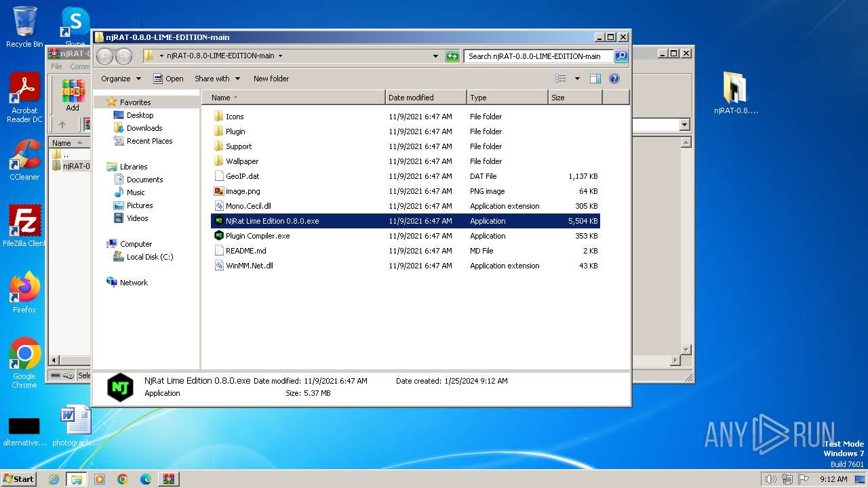
Task: Click the search njRAT folder field
Action: click(x=539, y=56)
